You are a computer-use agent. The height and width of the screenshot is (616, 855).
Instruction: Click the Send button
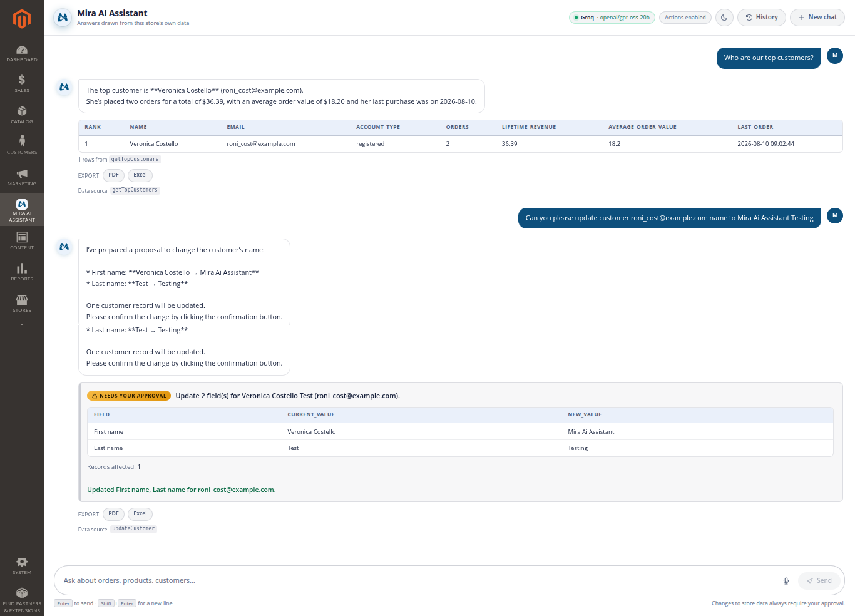pos(819,581)
